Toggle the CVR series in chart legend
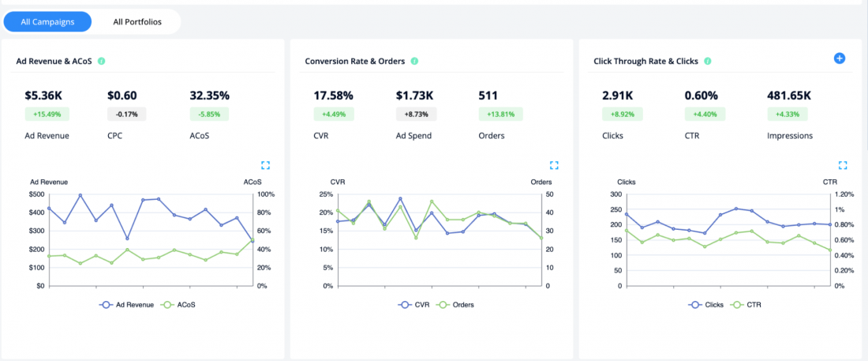 coord(416,304)
